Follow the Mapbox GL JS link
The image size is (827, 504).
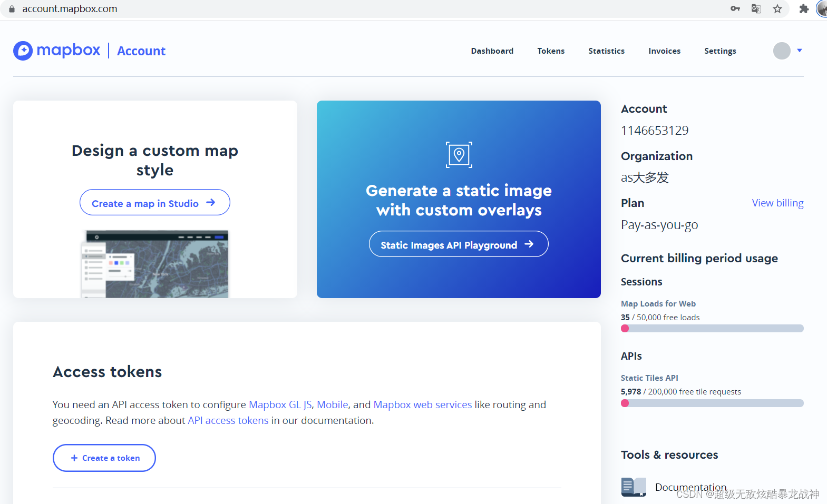click(x=280, y=404)
